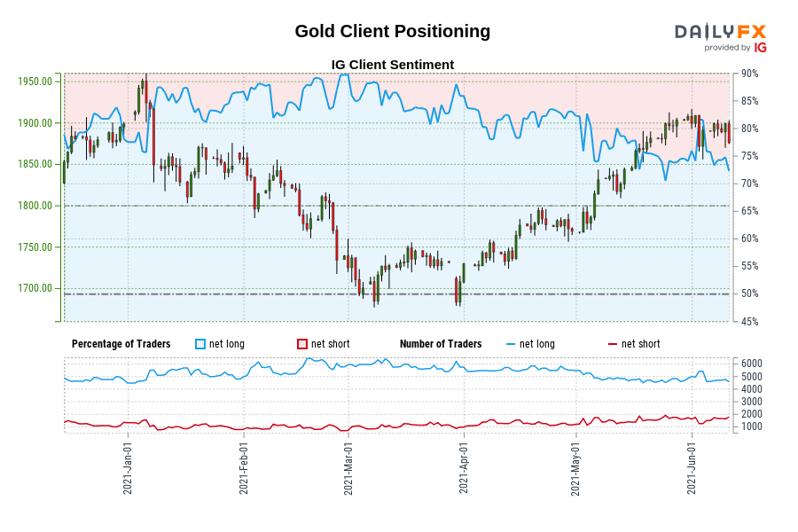Click the DailyFX logo
This screenshot has width=798, height=532.
coord(720,32)
